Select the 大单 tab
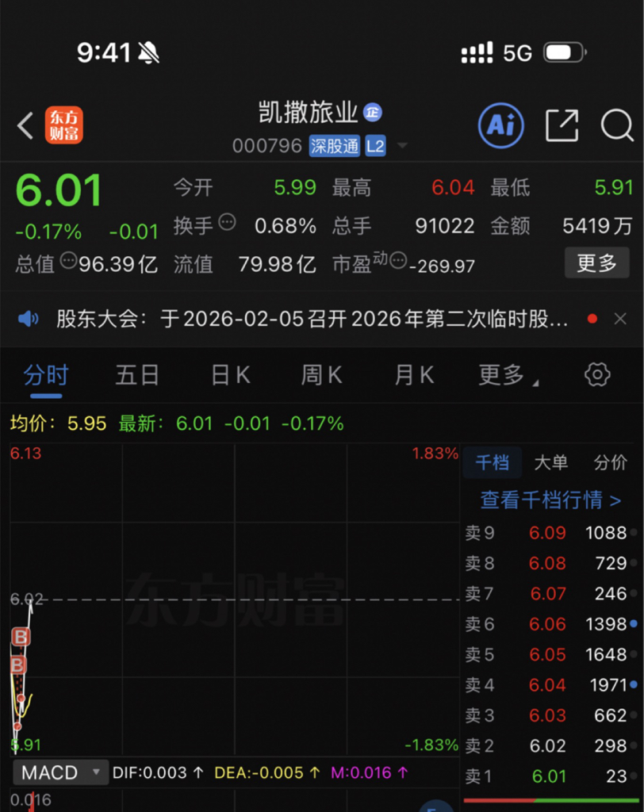Image resolution: width=644 pixels, height=812 pixels. coord(551,462)
